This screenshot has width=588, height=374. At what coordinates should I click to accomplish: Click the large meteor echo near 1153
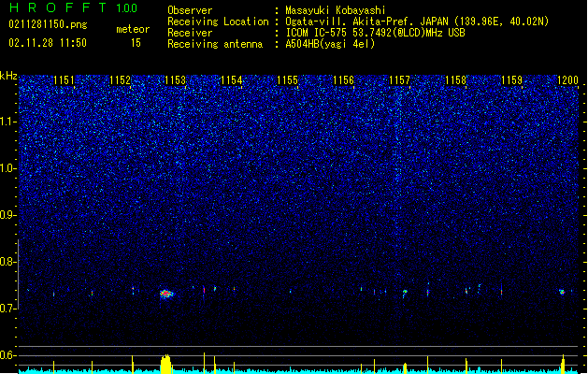click(x=166, y=294)
